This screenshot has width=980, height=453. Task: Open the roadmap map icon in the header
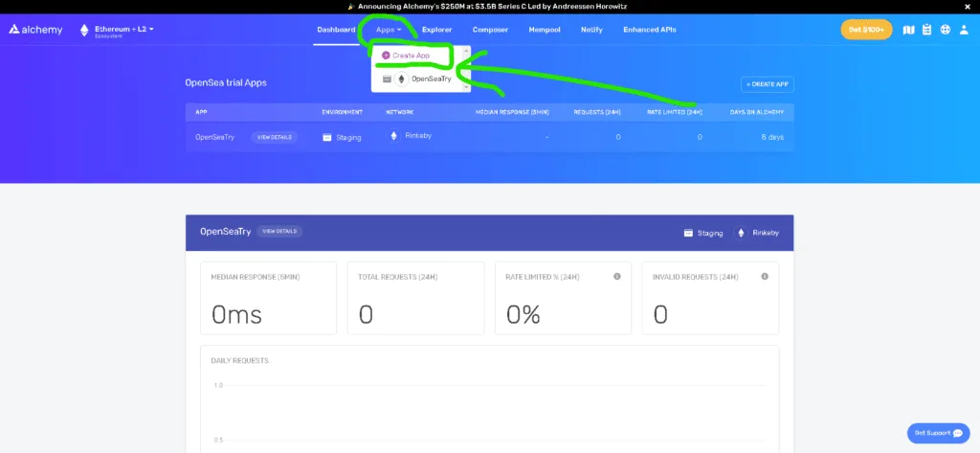(x=909, y=30)
